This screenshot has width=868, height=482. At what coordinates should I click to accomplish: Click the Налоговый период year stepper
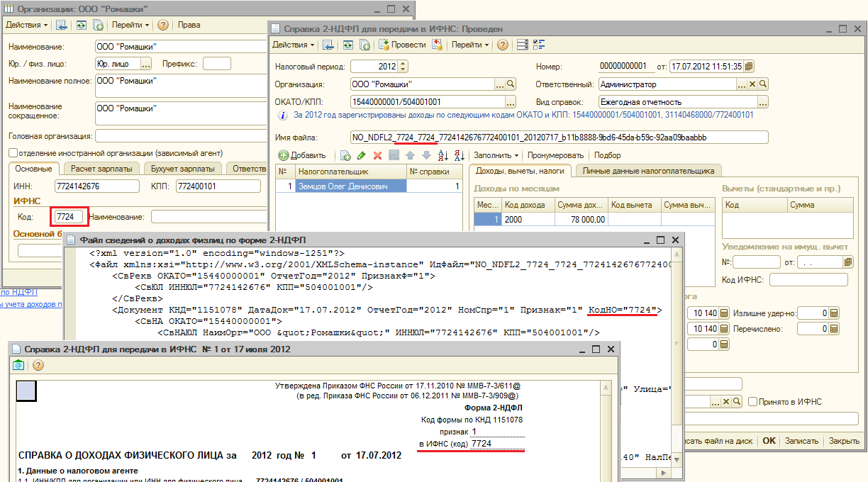click(x=404, y=67)
